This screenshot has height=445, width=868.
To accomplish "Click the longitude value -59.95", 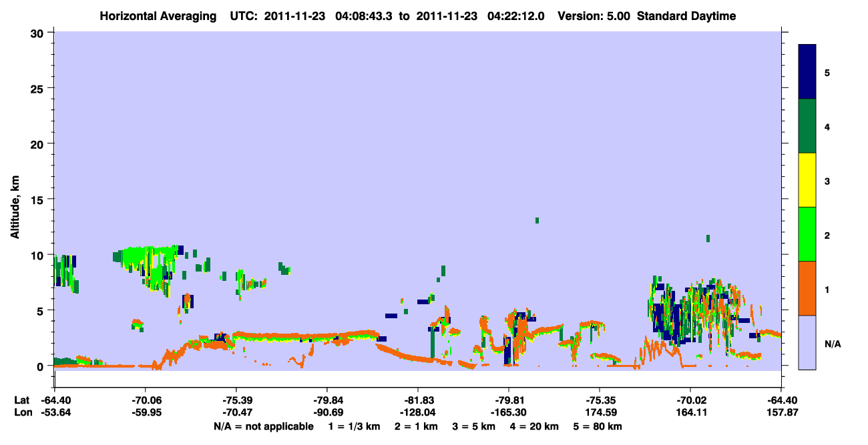I will tap(146, 412).
